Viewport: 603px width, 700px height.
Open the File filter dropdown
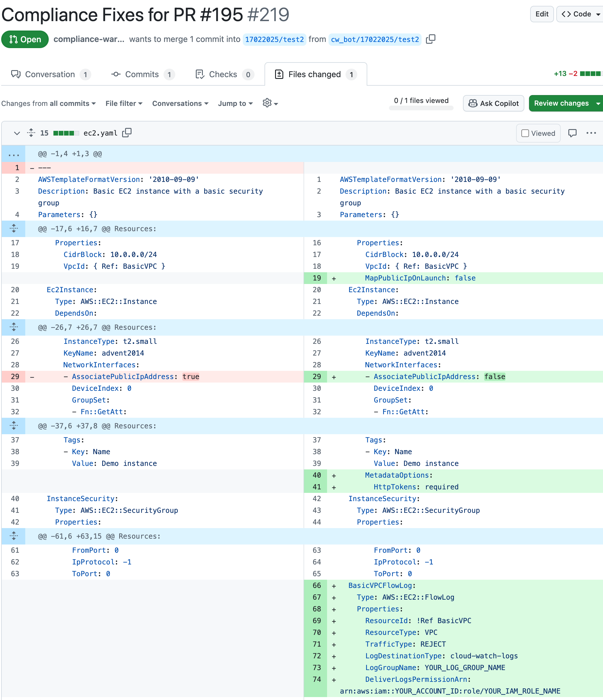click(x=124, y=103)
